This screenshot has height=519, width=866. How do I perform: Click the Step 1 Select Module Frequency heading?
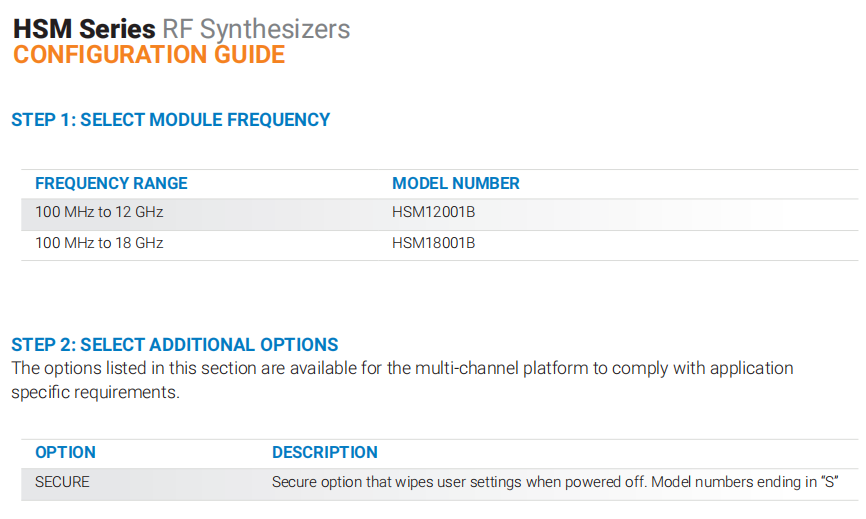(x=171, y=120)
